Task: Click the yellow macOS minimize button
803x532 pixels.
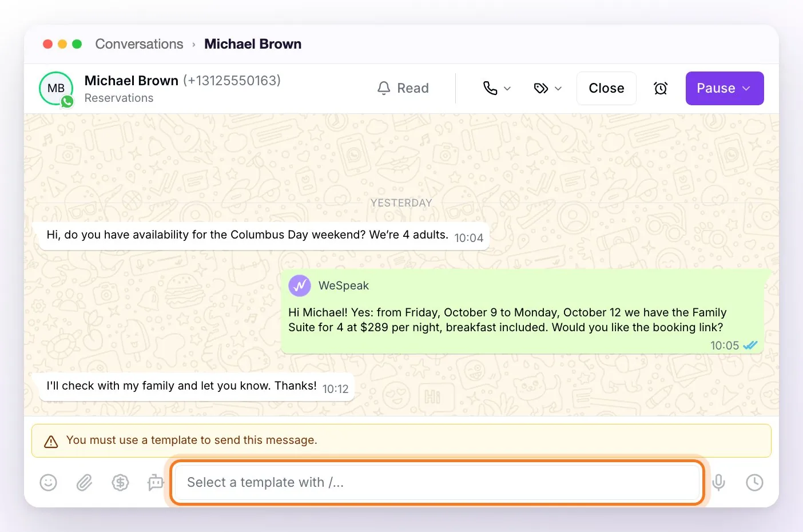Action: (x=62, y=44)
